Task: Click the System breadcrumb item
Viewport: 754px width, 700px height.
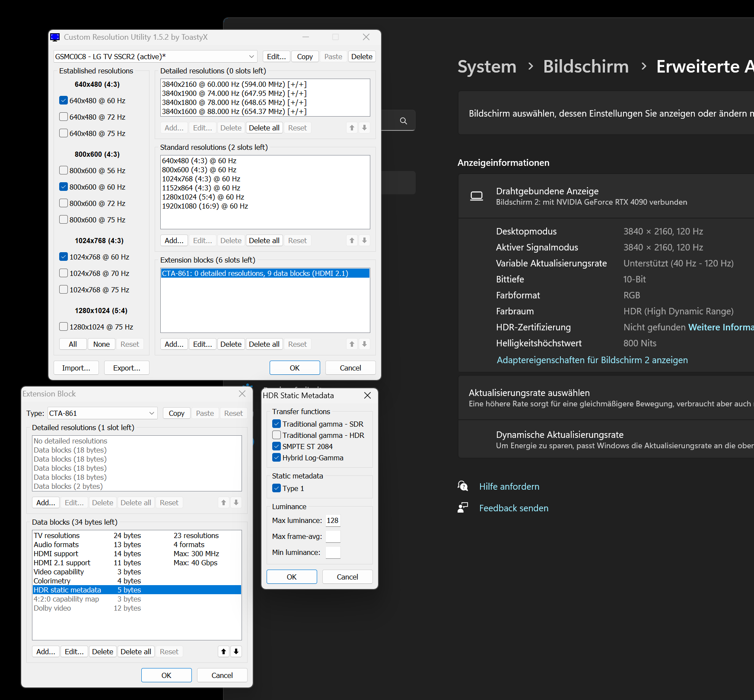Action: (487, 67)
